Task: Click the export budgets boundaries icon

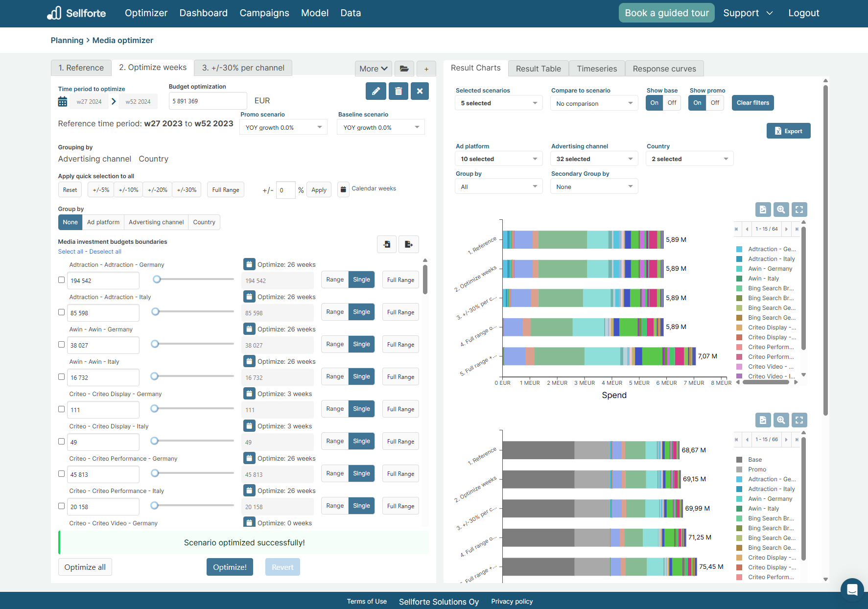Action: [x=409, y=244]
